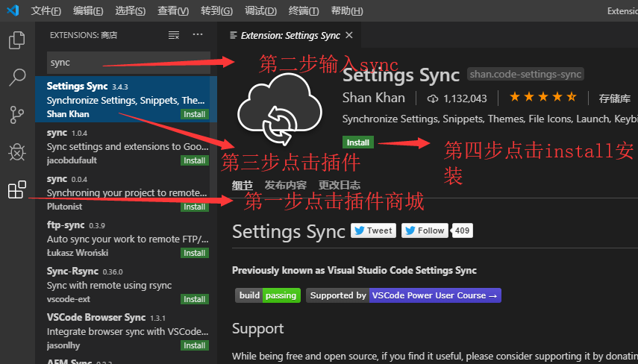Open the Extensions marketplace icon
Viewport: 638px width, 364px height.
pos(17,189)
